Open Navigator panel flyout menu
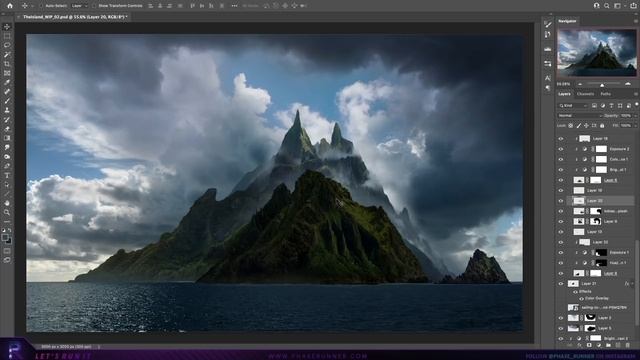Viewport: 640px width, 360px height. pyautogui.click(x=636, y=21)
